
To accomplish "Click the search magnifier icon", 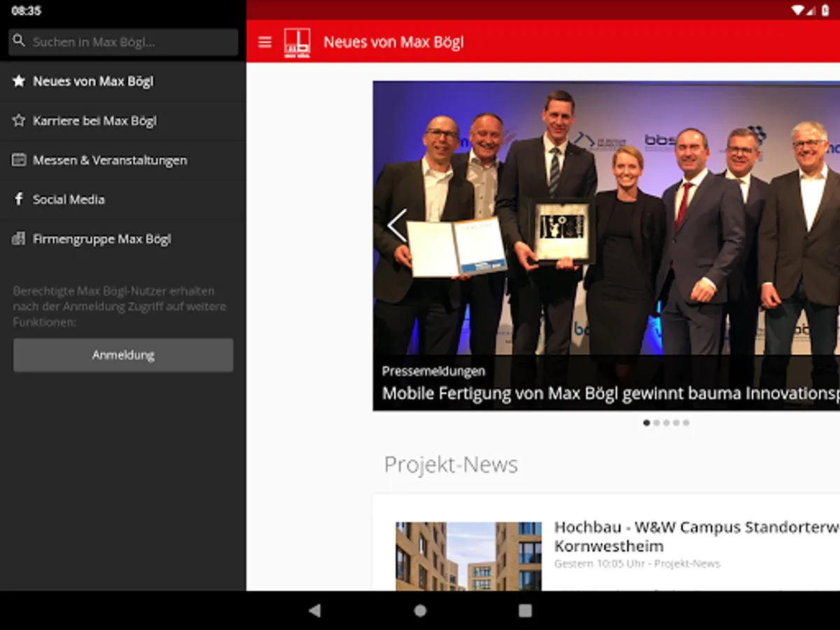I will pos(19,41).
